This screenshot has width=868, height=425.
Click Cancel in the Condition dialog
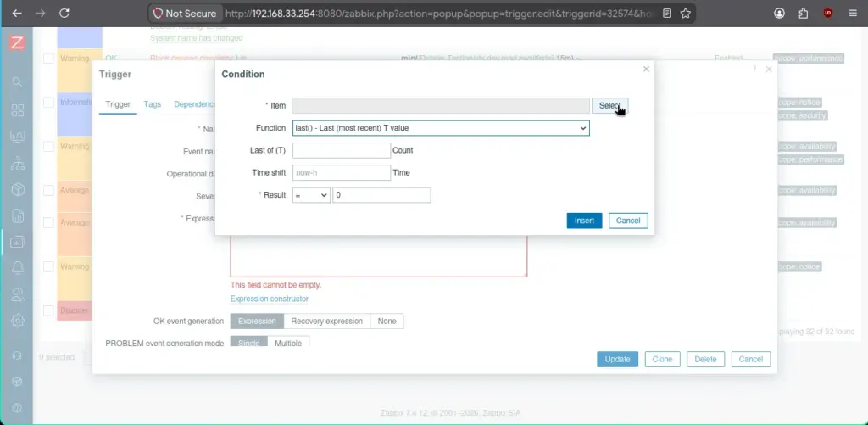pyautogui.click(x=628, y=221)
